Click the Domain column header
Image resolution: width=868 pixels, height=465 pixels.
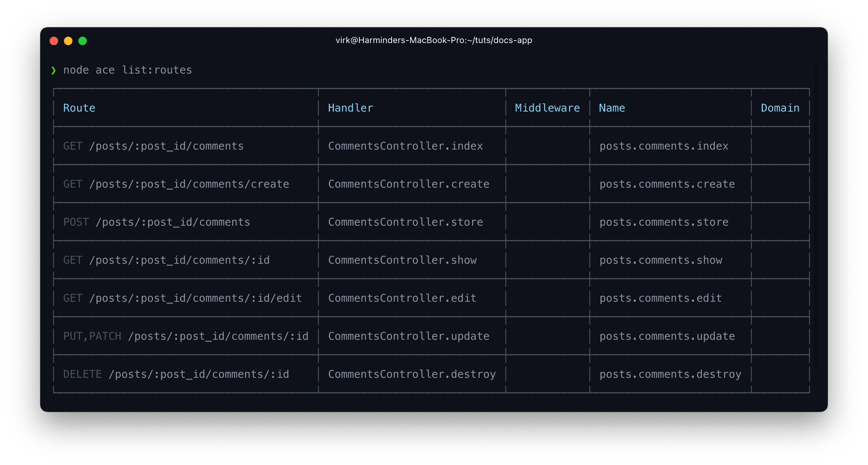780,108
